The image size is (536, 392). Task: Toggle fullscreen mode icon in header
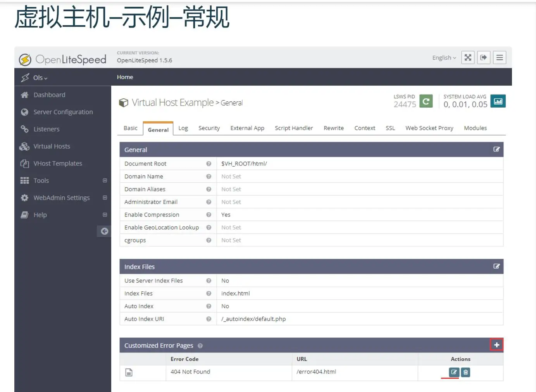tap(468, 58)
